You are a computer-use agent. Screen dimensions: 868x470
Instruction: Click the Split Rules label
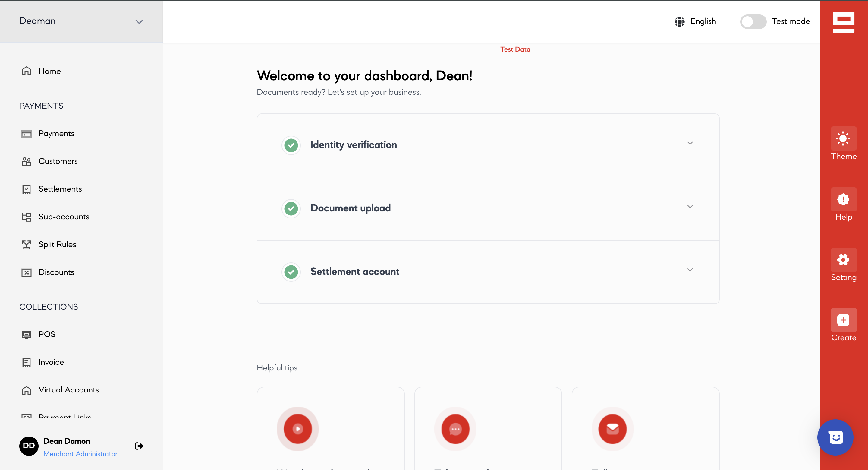coord(57,244)
